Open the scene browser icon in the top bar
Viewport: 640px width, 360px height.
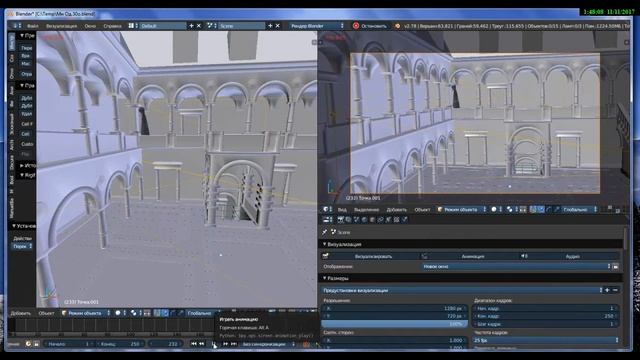point(211,26)
